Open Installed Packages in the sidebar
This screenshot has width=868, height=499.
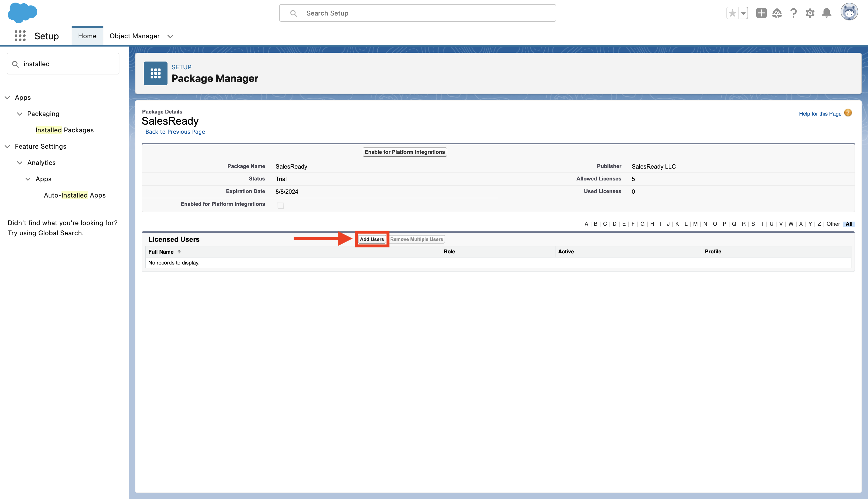tap(64, 130)
